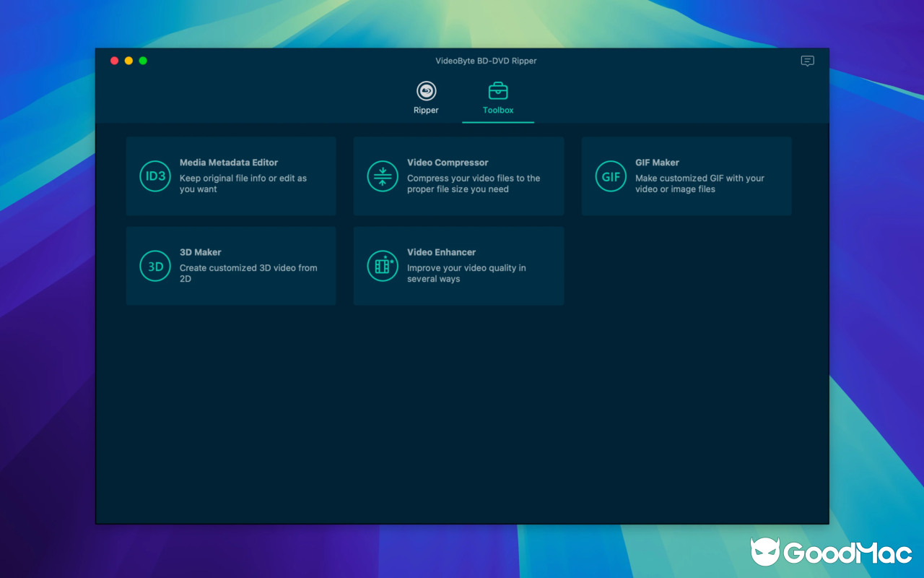Select the Toolbox tab
The image size is (924, 578).
point(497,98)
